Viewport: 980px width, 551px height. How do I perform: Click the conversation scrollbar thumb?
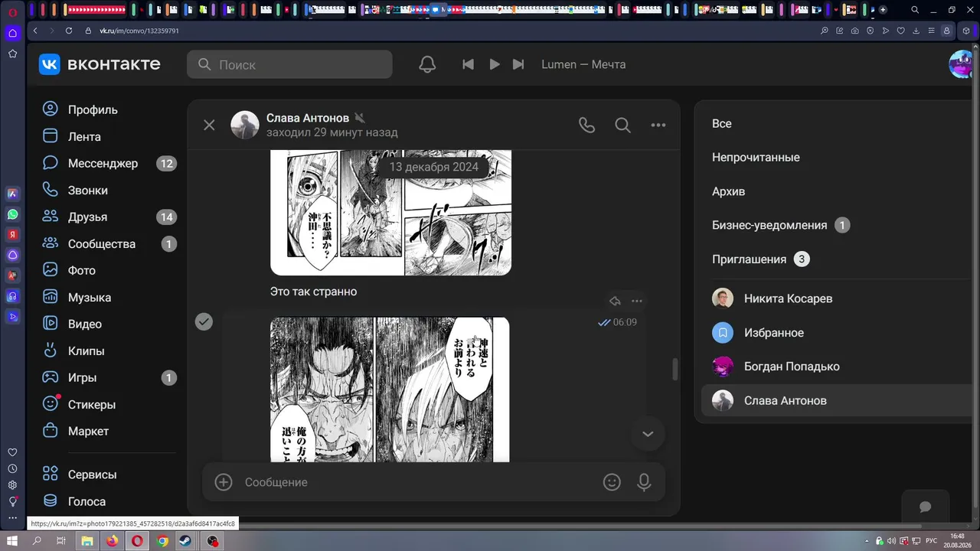coord(675,370)
